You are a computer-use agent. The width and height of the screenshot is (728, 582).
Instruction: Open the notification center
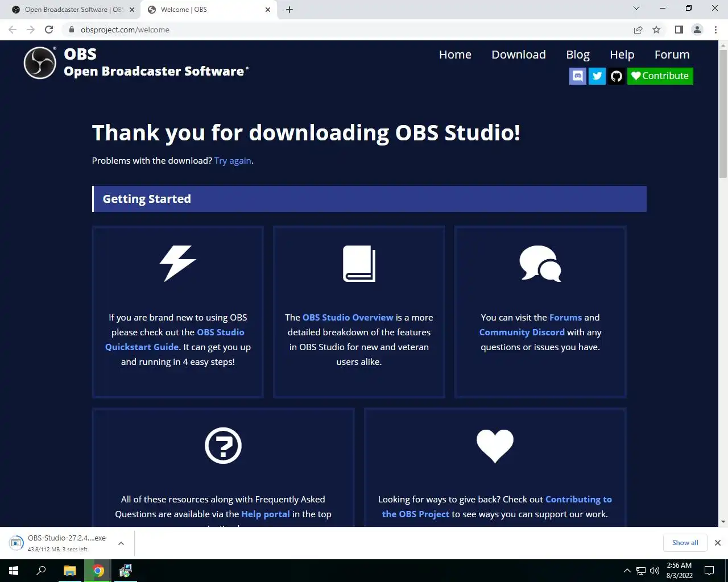pyautogui.click(x=709, y=571)
